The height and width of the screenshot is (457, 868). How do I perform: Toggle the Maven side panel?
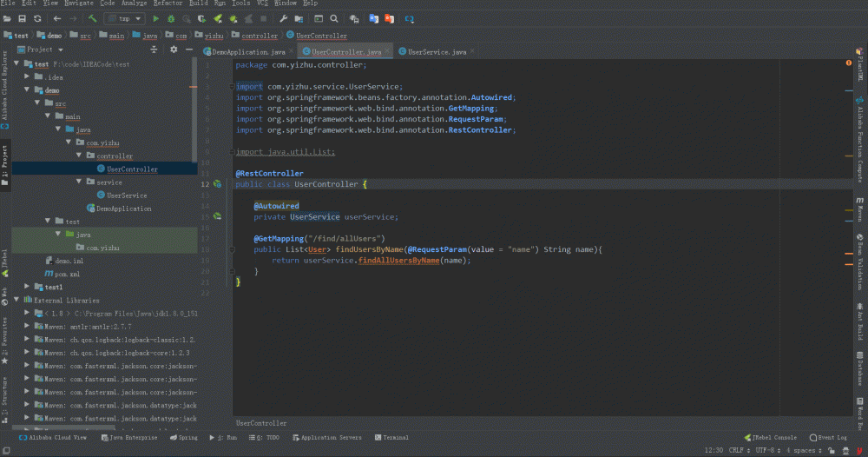tap(860, 210)
